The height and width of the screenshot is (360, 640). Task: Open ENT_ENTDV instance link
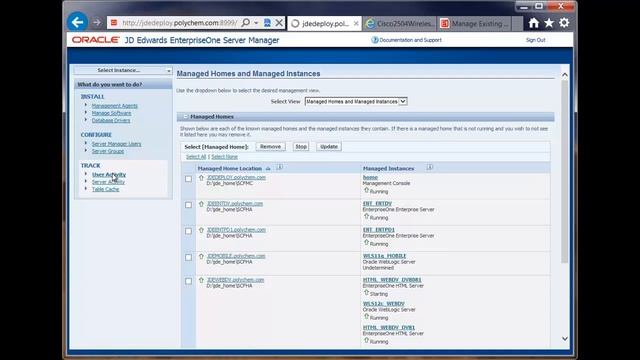pyautogui.click(x=377, y=204)
